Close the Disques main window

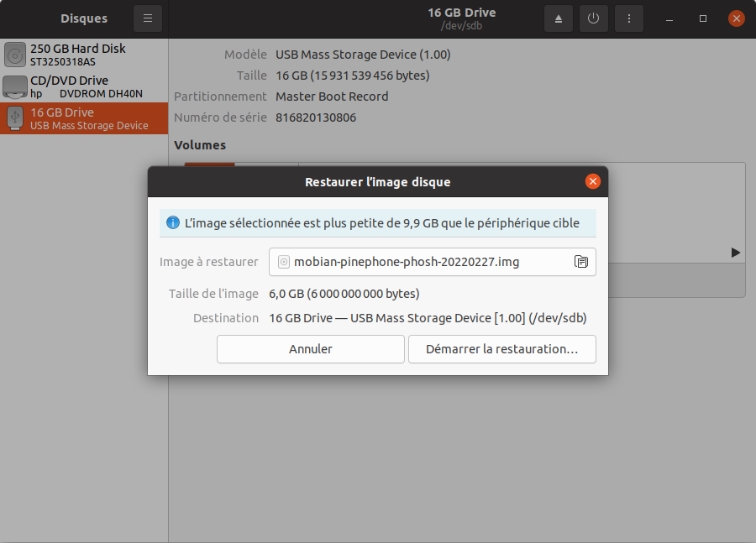tap(736, 18)
